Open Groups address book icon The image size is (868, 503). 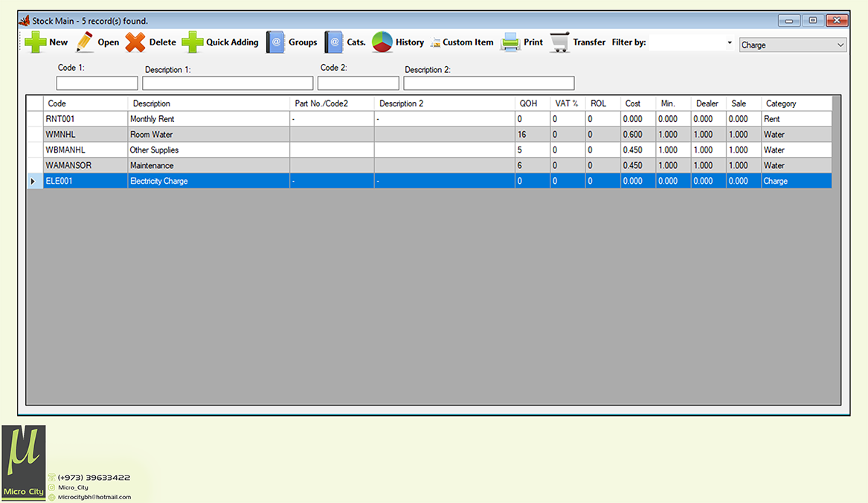[275, 42]
